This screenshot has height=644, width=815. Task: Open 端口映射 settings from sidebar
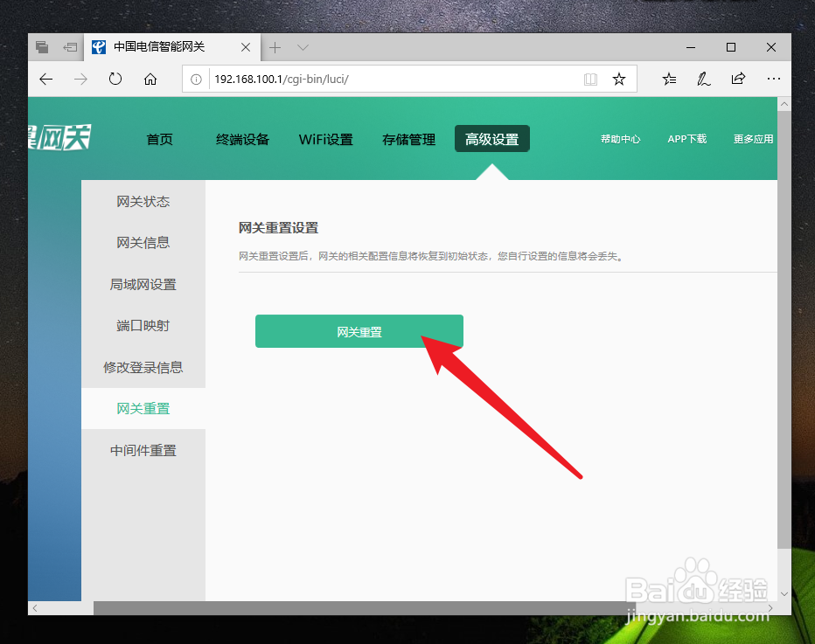143,325
